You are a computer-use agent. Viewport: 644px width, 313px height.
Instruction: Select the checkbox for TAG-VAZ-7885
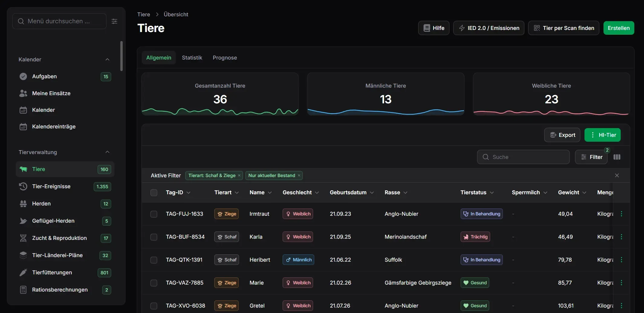point(154,283)
